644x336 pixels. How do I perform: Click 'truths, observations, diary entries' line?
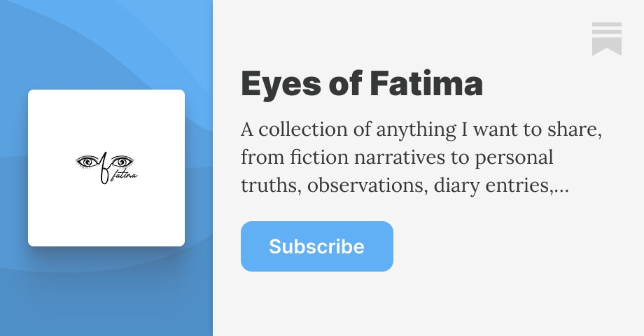395,185
